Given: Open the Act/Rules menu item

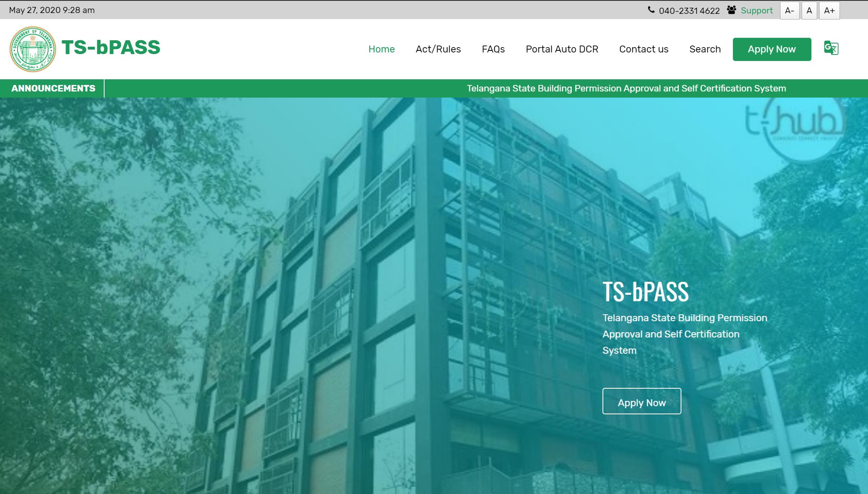Looking at the screenshot, I should 438,49.
